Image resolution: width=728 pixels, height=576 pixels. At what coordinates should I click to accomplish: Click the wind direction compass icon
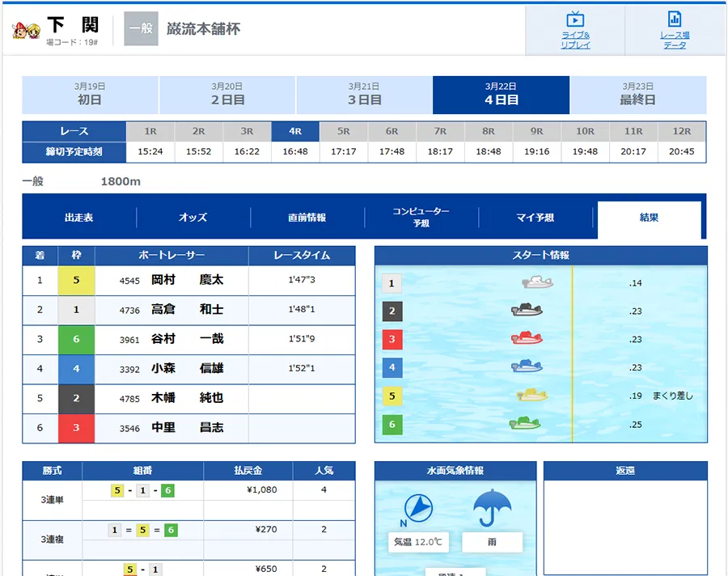tap(417, 508)
